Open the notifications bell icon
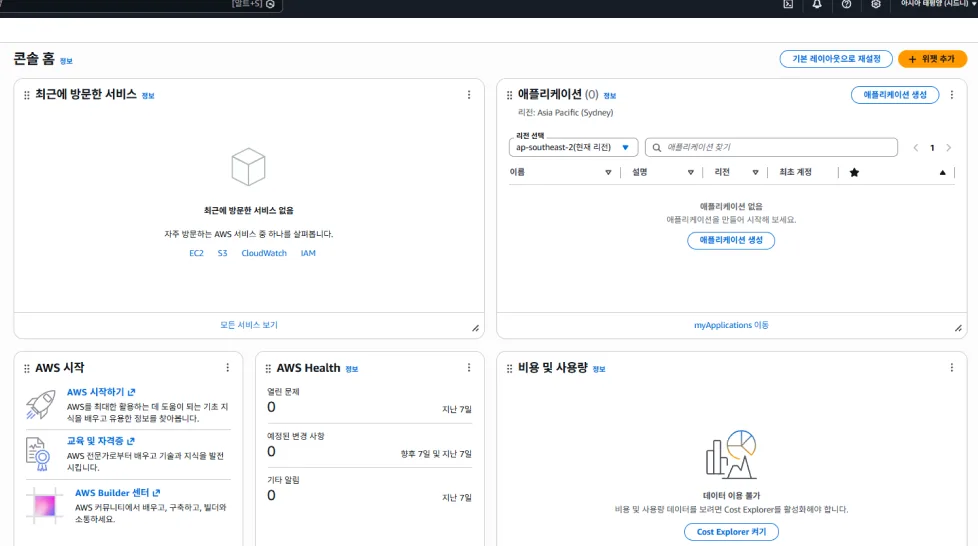 click(817, 4)
